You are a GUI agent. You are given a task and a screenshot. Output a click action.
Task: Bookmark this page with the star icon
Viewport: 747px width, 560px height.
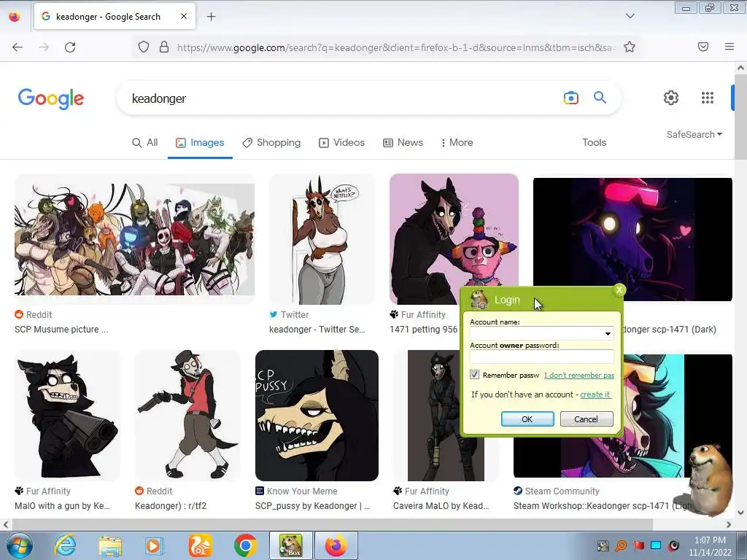click(x=630, y=47)
